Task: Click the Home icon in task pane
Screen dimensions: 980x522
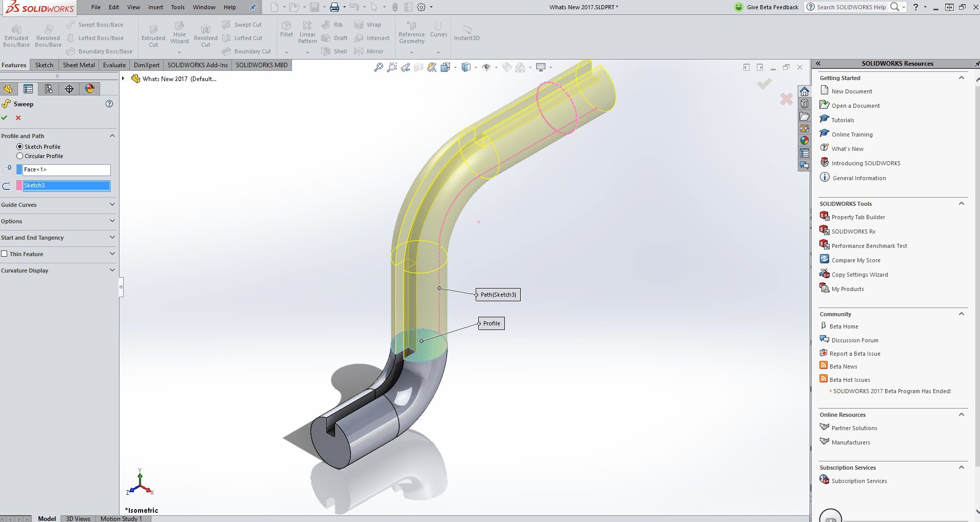Action: point(804,91)
